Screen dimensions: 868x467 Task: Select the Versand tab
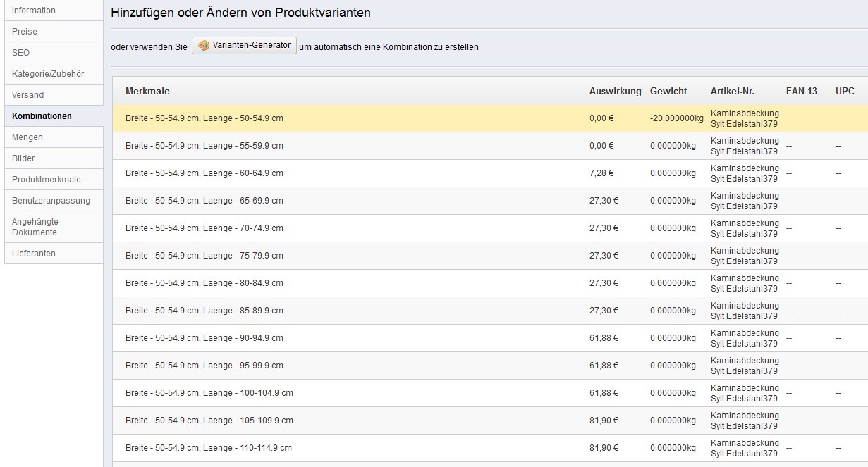coord(28,95)
